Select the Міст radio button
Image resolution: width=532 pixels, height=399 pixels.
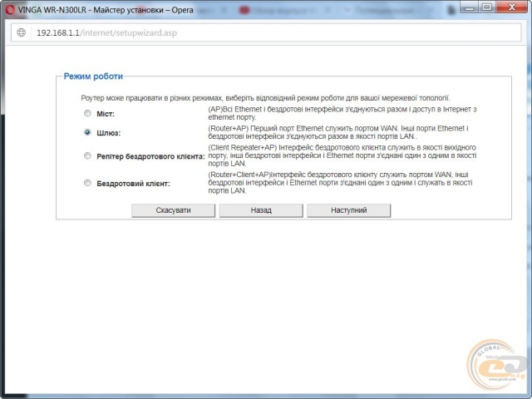coord(87,113)
